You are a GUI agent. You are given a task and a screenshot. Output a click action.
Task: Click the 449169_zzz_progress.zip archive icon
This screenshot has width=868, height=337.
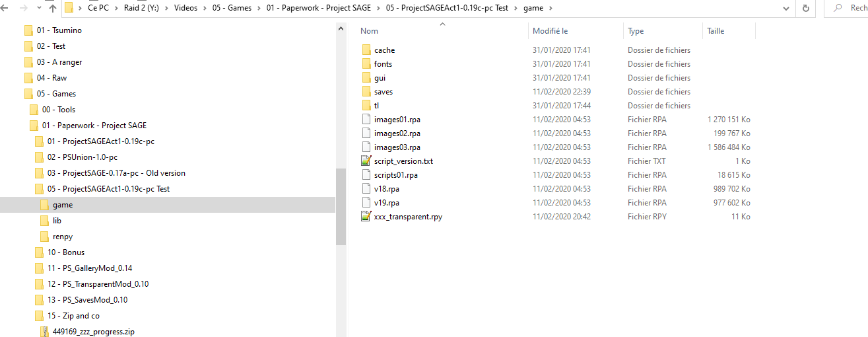pyautogui.click(x=44, y=332)
